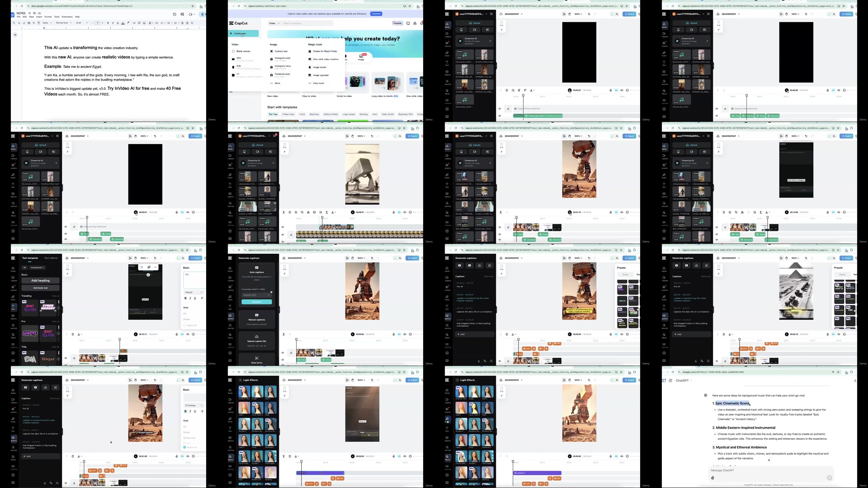868x488 pixels.
Task: Toggle italic in Google Docs toolbar
Action: pos(113,23)
